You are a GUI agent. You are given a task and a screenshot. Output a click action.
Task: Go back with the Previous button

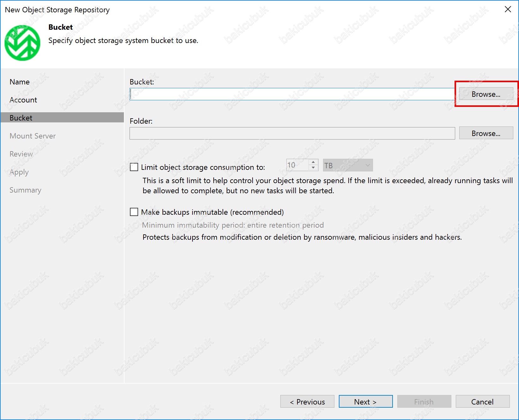coord(307,402)
